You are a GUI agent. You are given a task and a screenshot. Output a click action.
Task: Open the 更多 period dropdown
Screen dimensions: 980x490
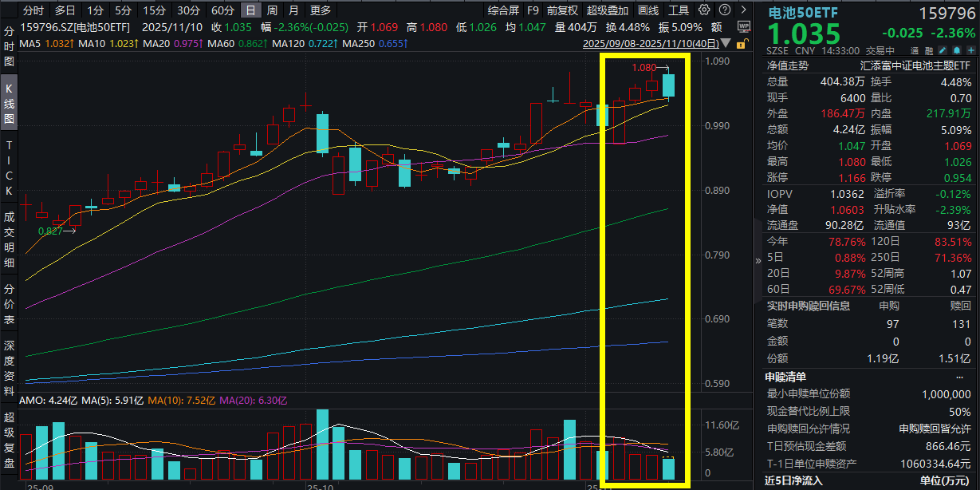click(x=321, y=10)
